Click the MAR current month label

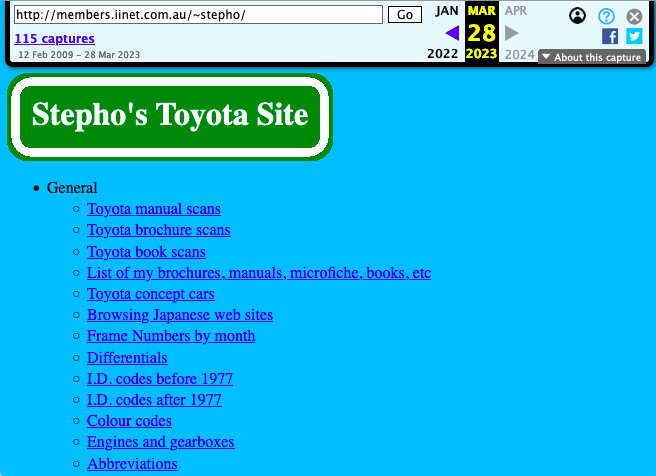[x=482, y=10]
